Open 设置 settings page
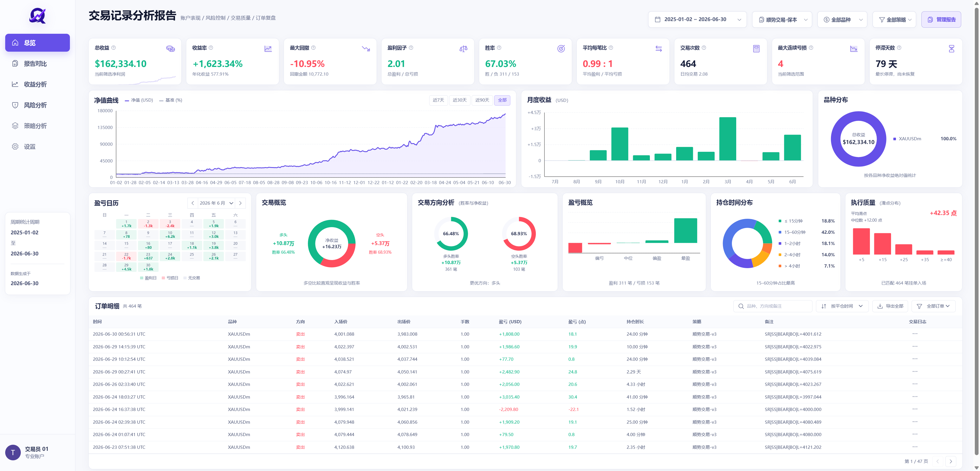 click(x=37, y=147)
